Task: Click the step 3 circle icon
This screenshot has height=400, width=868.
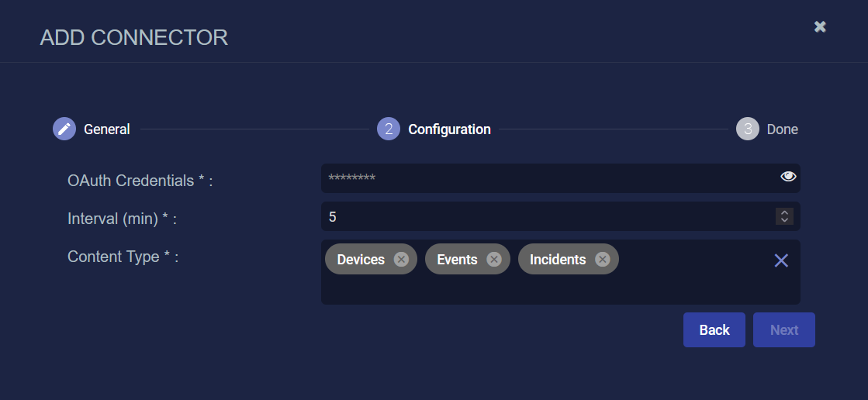Action: pos(748,129)
